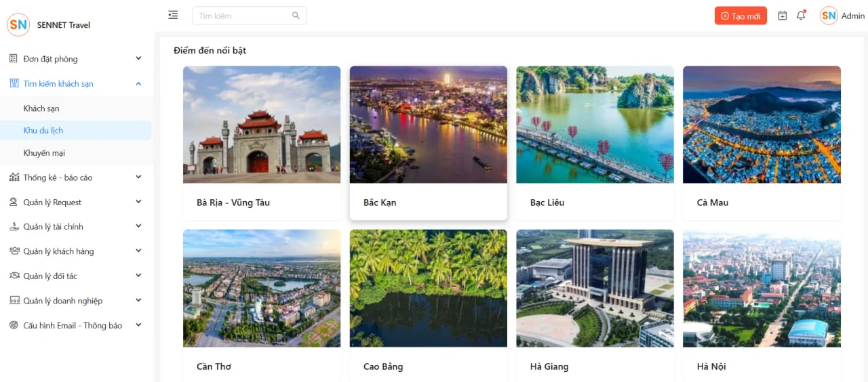Expand the Quản lý tài chính chevron
The width and height of the screenshot is (868, 382).
[138, 226]
